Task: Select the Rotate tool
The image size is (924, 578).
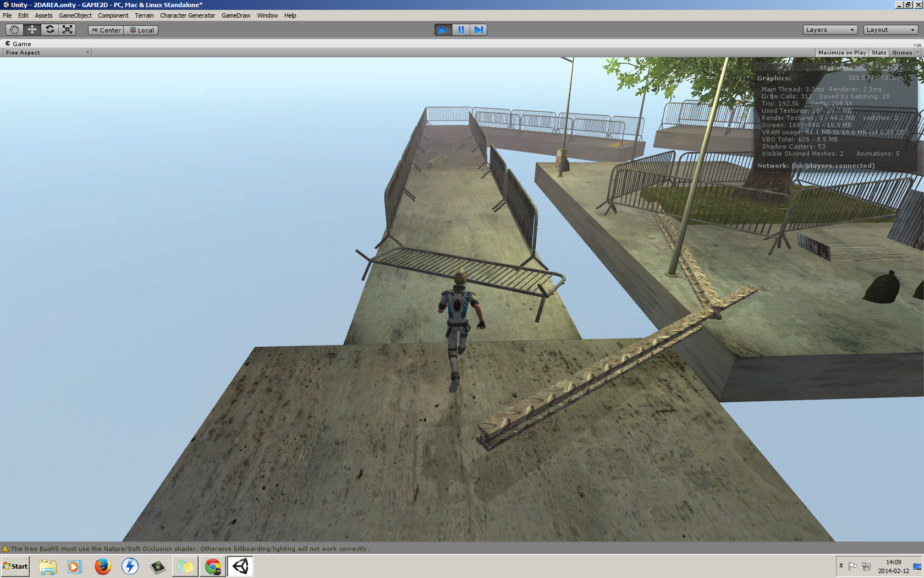Action: 50,30
